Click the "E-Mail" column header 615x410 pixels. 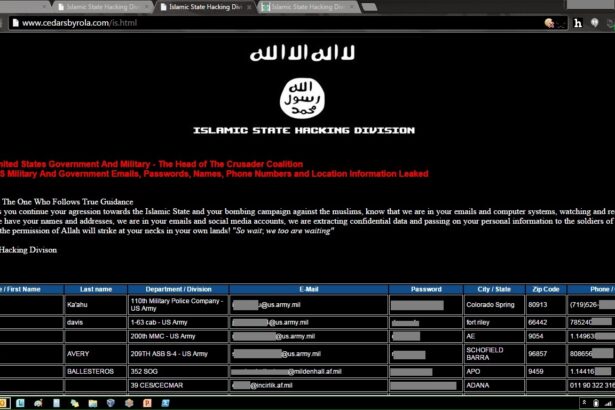coord(306,289)
